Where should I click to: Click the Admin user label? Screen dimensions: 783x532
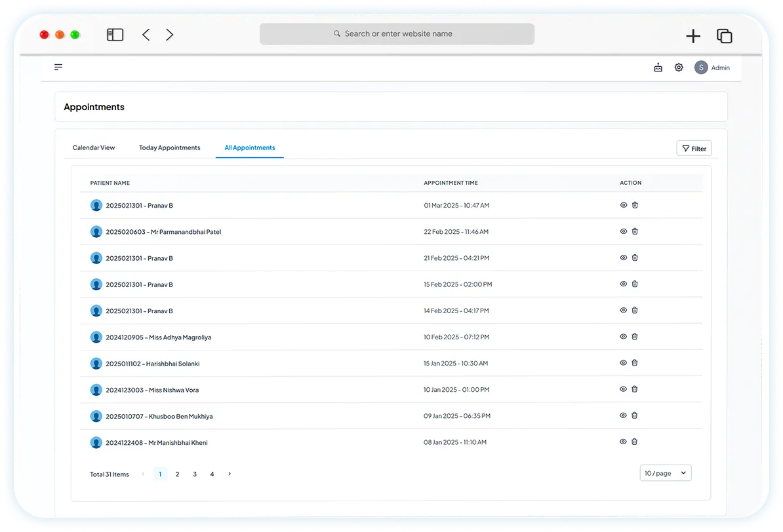point(721,68)
